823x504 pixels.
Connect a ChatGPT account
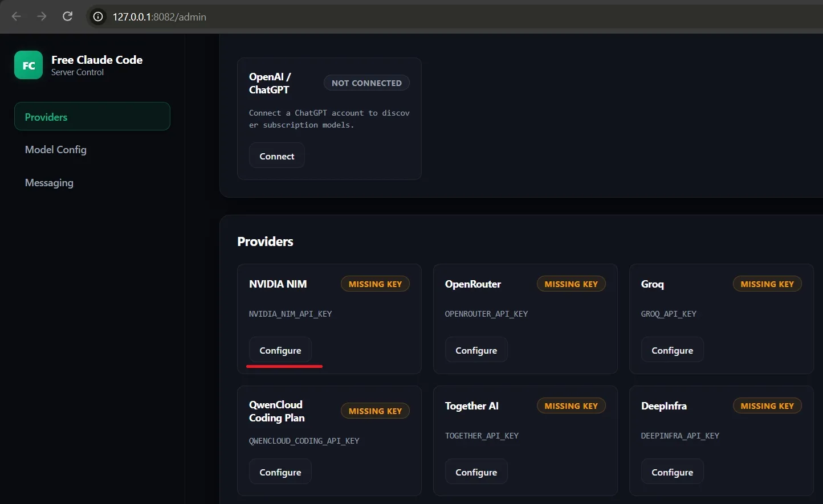coord(277,155)
